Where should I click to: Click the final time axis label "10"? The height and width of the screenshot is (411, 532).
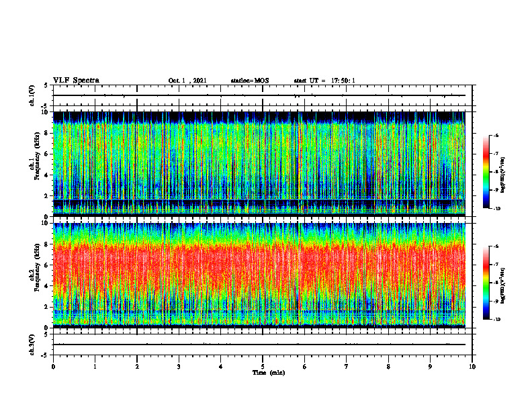click(472, 367)
